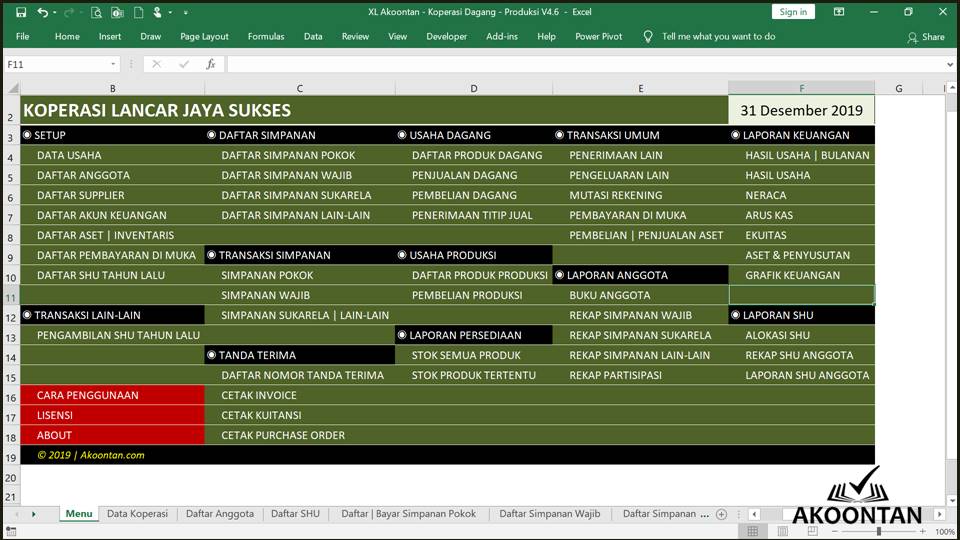The width and height of the screenshot is (960, 540).
Task: Click the radio marker beside LAPORAN ANGGOTA
Action: (x=559, y=275)
